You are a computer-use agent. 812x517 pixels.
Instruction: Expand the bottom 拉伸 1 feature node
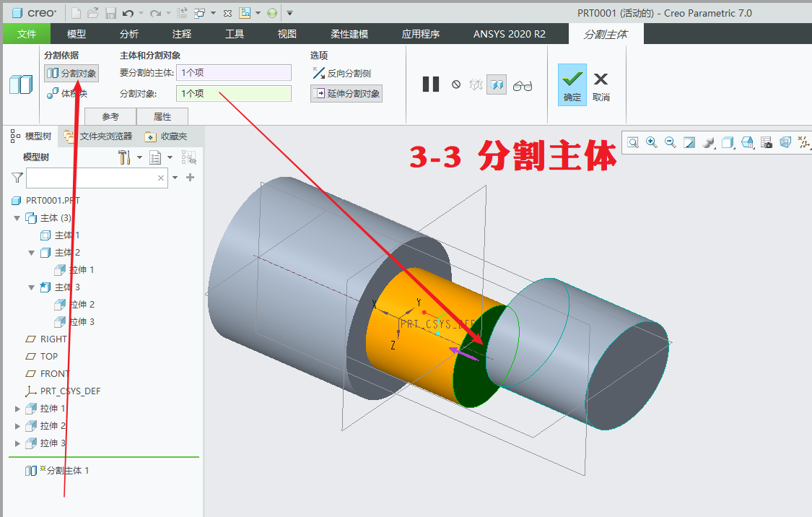tap(17, 409)
